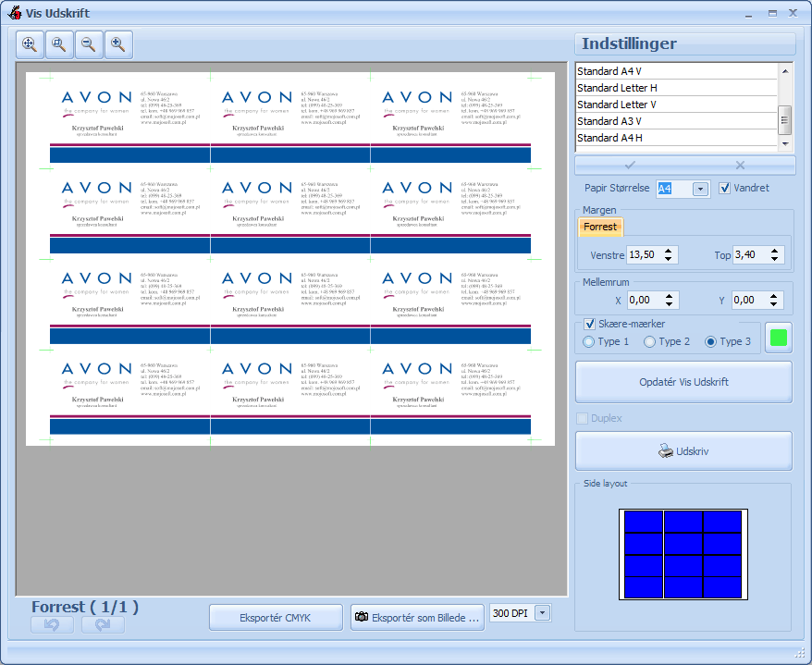812x665 pixels.
Task: Open the 300 DPI dropdown
Action: pyautogui.click(x=542, y=613)
